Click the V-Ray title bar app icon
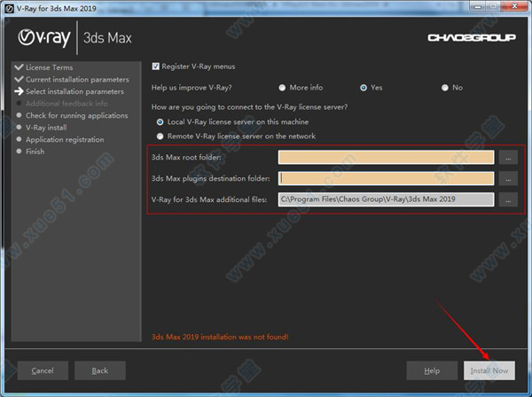Screen dimensions: 532x397 click(9, 9)
